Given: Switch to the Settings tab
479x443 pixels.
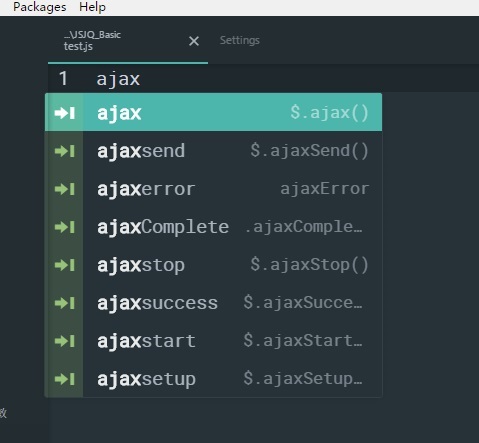Looking at the screenshot, I should (x=239, y=40).
